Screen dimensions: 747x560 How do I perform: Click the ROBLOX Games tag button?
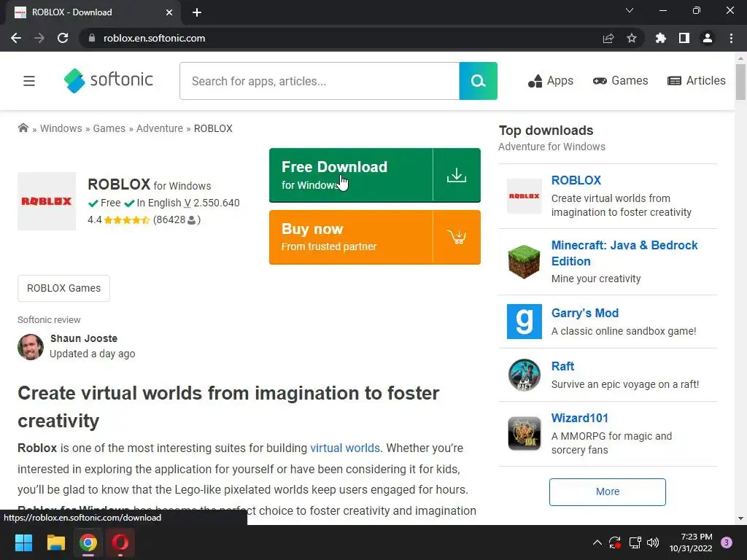pos(64,288)
